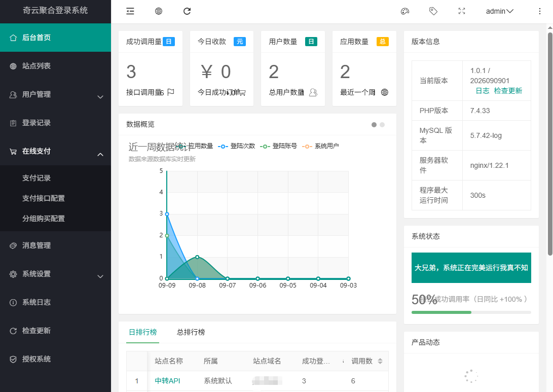Click the tag note icon in header
Image resolution: width=553 pixels, height=392 pixels.
433,11
